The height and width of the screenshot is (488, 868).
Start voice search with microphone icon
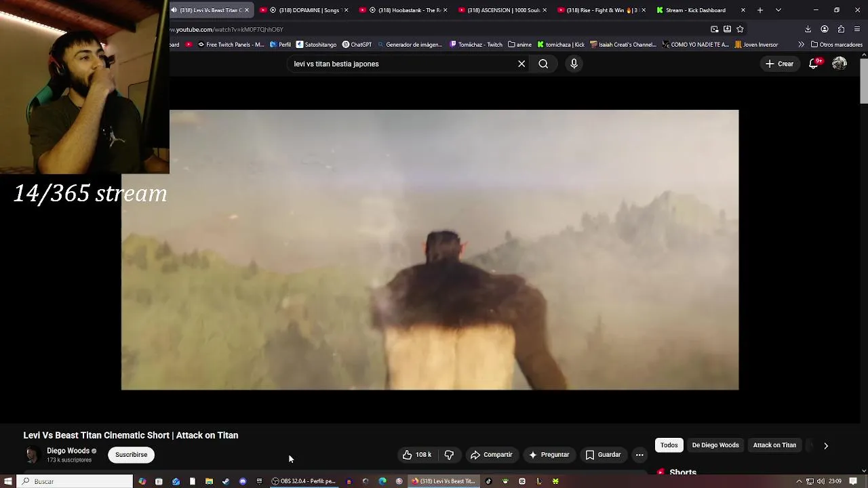pyautogui.click(x=574, y=64)
